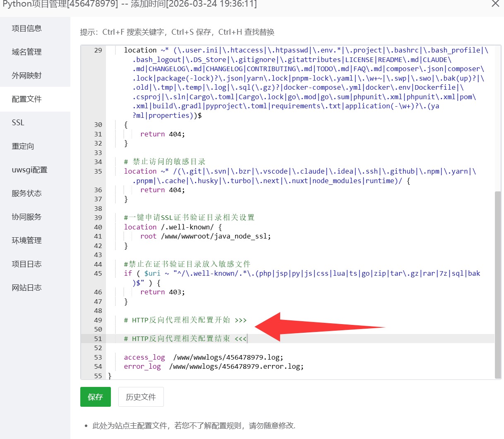Open the 域名管理 tab
The image size is (504, 439).
click(x=27, y=52)
